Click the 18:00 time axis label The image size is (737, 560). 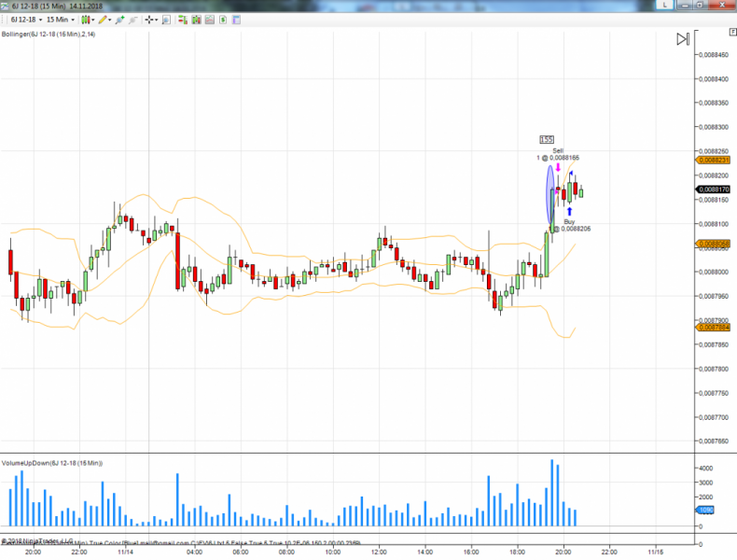[x=518, y=552]
